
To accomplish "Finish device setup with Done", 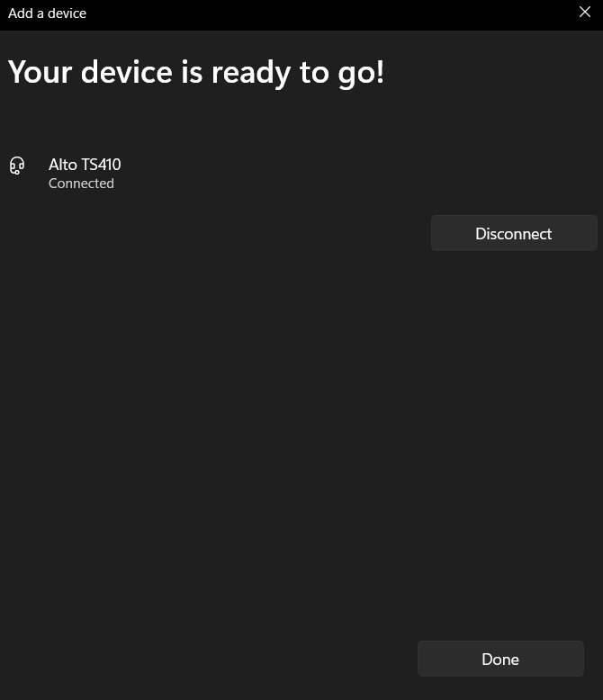I will 500,659.
